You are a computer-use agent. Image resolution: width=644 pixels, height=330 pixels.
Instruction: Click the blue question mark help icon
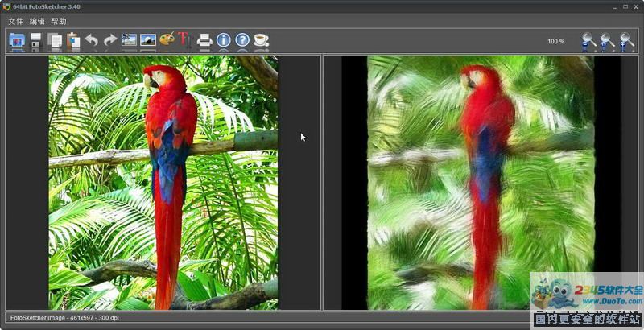click(x=242, y=40)
